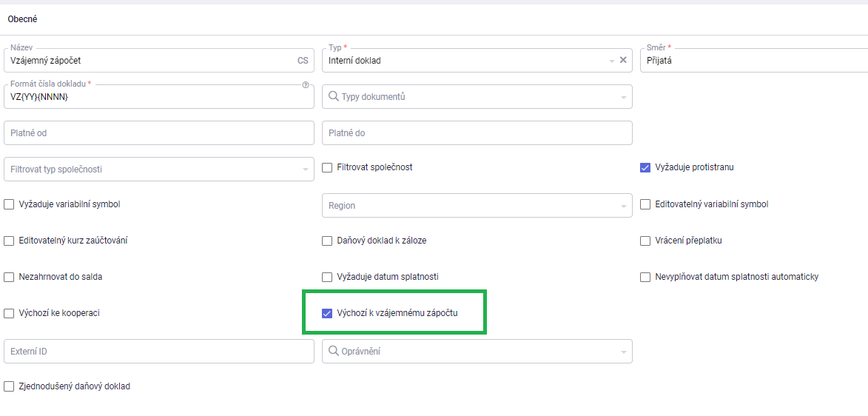This screenshot has width=868, height=416.
Task: Disable Vyžaduje protistranu checkbox
Action: (x=645, y=167)
